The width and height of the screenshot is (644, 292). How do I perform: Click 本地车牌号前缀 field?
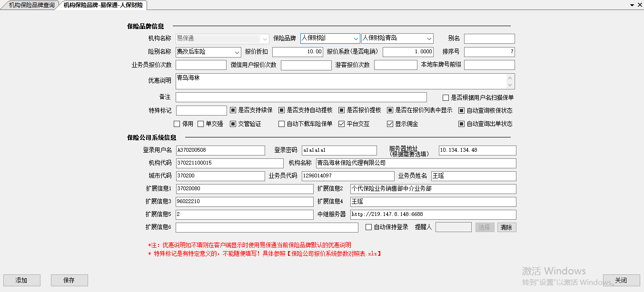[489, 65]
